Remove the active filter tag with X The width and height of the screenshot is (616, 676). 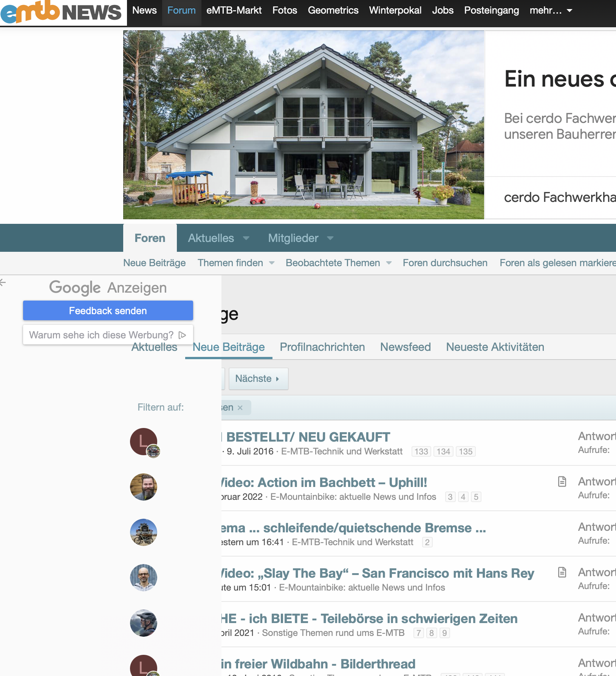tap(240, 408)
